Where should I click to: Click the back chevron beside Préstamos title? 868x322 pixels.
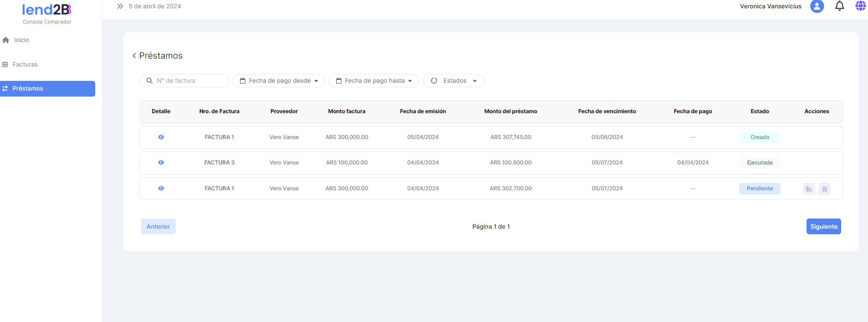point(134,56)
